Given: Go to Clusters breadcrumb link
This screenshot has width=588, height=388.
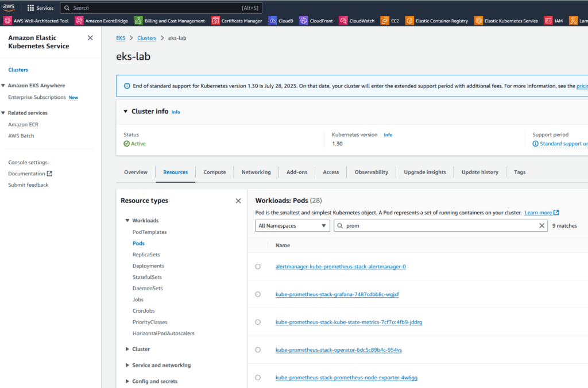Looking at the screenshot, I should pyautogui.click(x=146, y=38).
